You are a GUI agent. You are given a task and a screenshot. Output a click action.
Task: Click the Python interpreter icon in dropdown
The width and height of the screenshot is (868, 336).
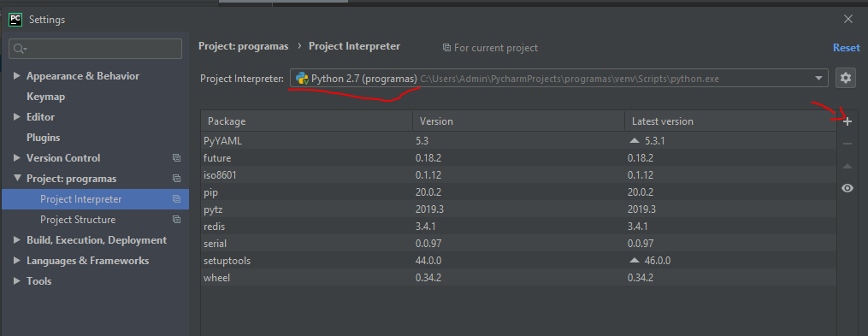(302, 79)
